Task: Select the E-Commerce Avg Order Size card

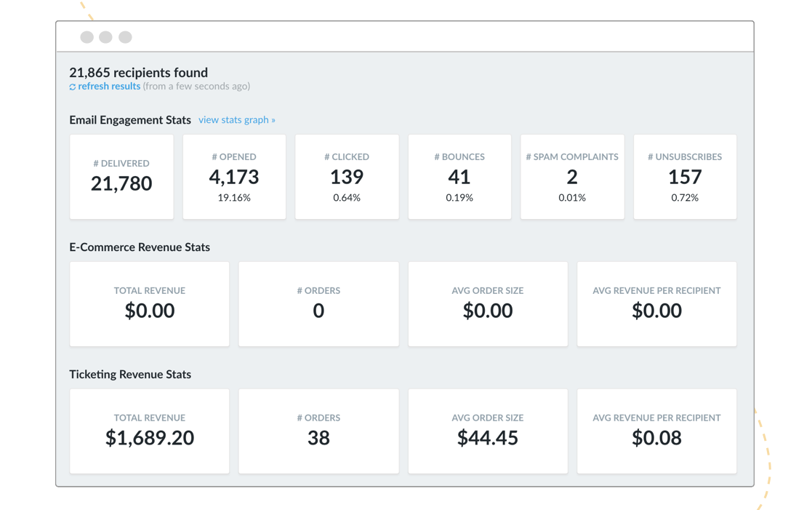Action: click(488, 303)
